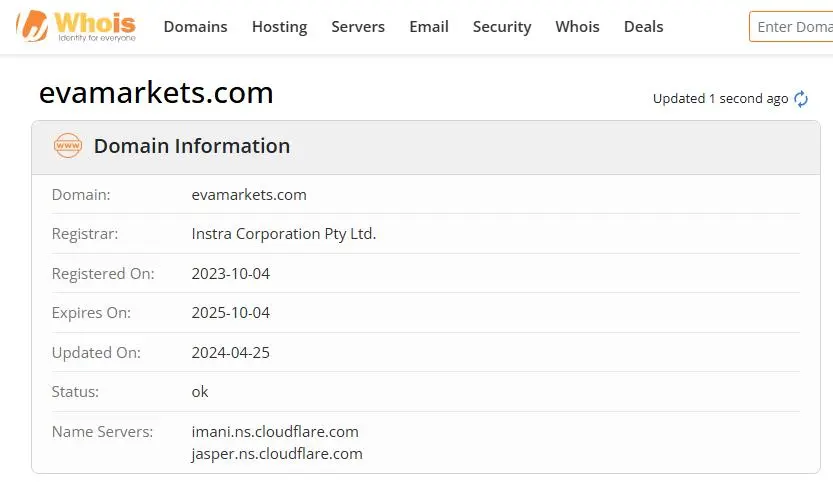This screenshot has width=833, height=482.
Task: Focus the Enter Domain search field
Action: 791,27
